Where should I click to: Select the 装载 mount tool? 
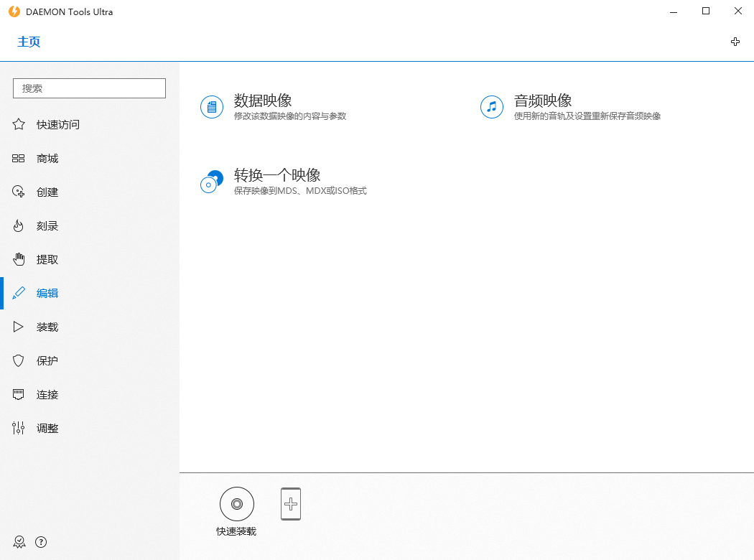pos(47,327)
